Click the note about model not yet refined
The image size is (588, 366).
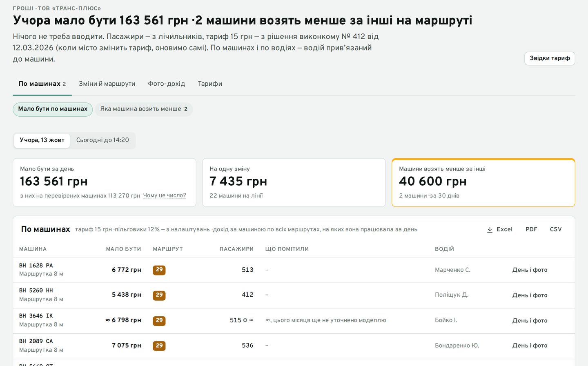326,320
